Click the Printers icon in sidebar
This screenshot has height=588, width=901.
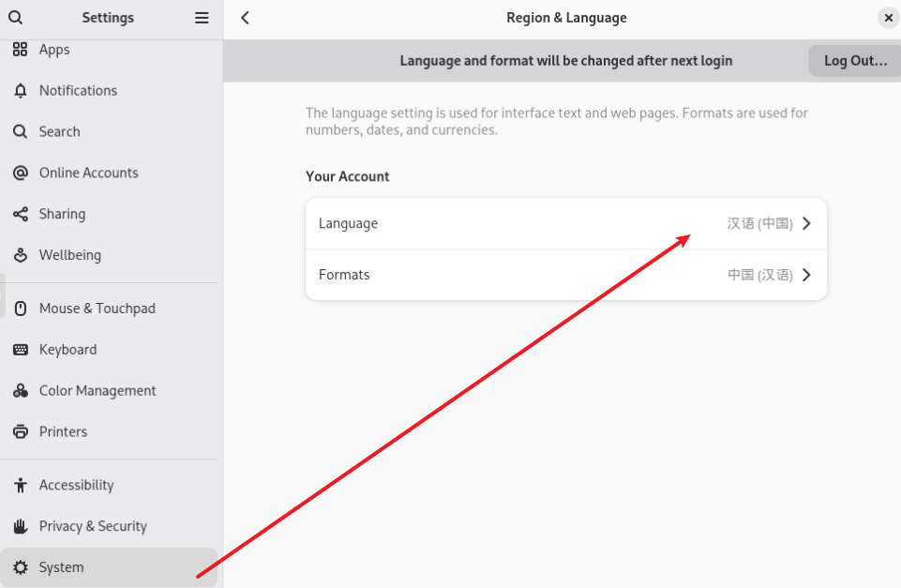click(x=20, y=432)
